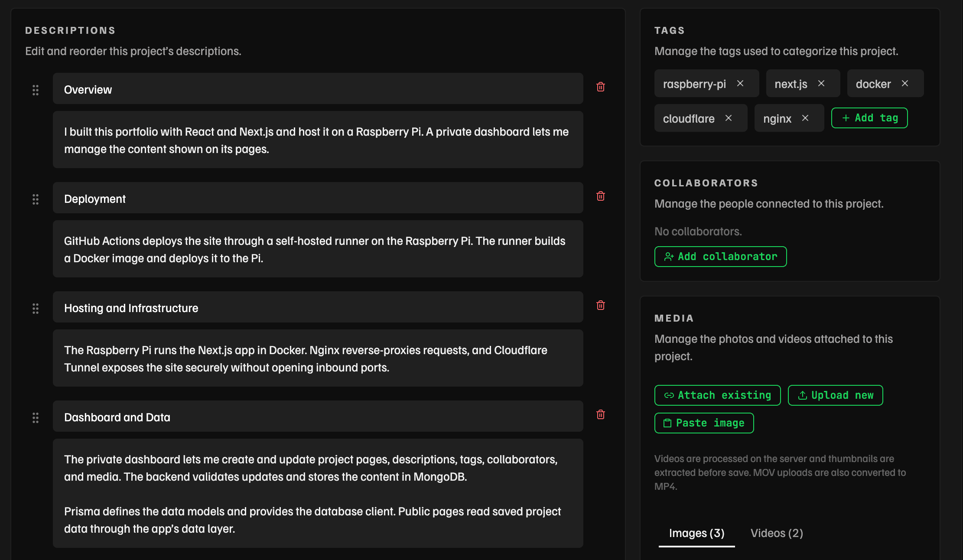This screenshot has height=560, width=963.
Task: Delete the Hosting and Infrastructure description
Action: pyautogui.click(x=601, y=305)
